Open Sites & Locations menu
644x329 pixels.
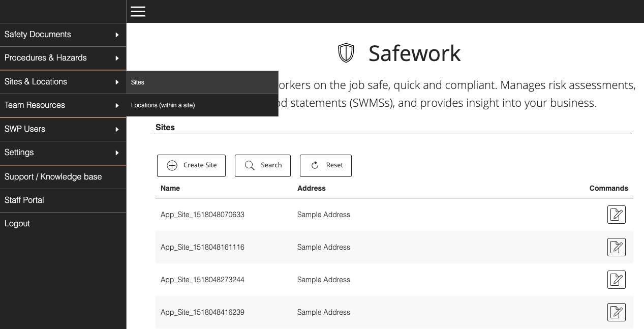[63, 82]
